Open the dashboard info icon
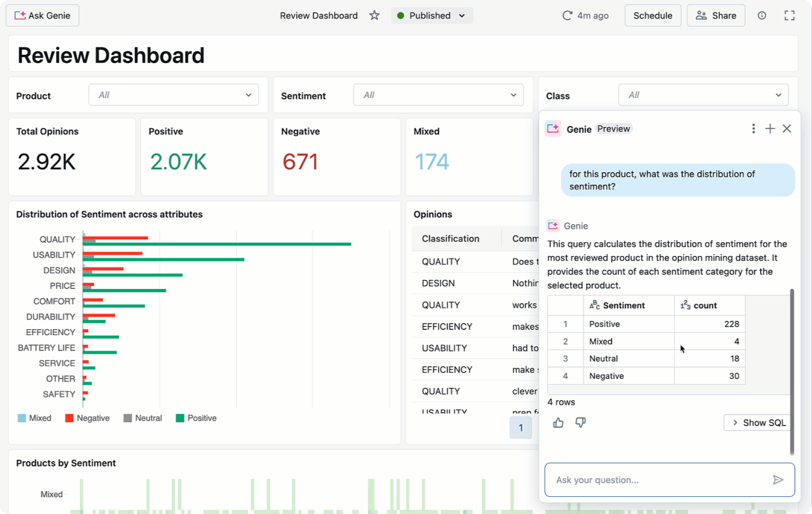 [x=762, y=15]
